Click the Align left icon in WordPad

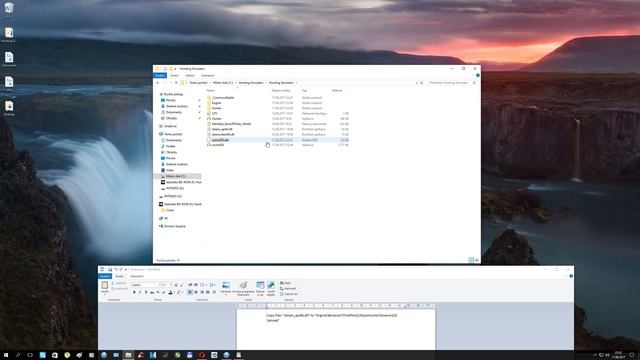pos(190,292)
